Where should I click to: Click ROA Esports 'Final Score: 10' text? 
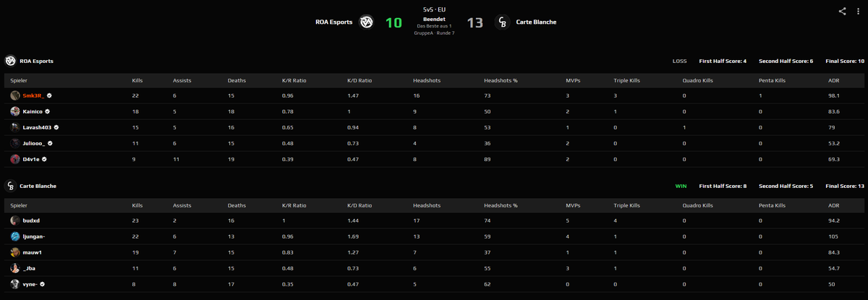tap(845, 61)
